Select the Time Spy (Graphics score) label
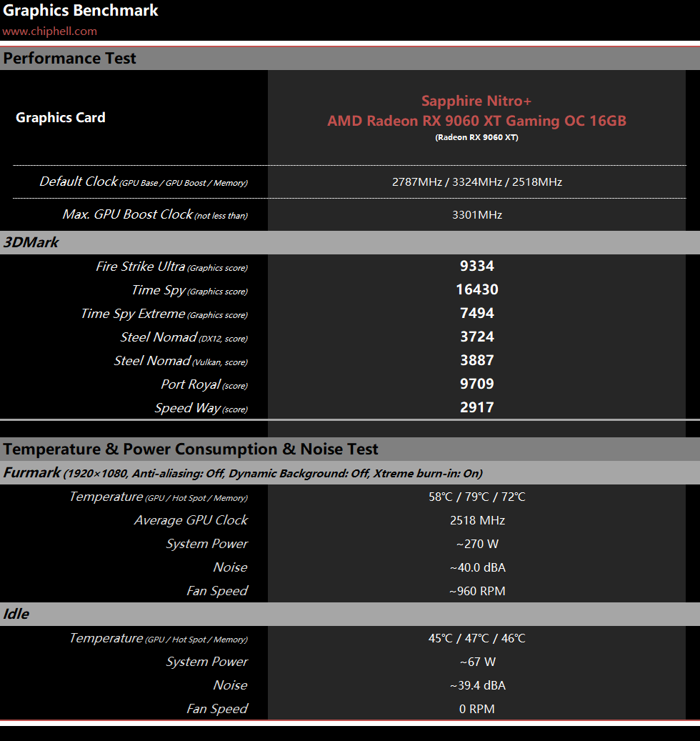Image resolution: width=700 pixels, height=741 pixels. 190,290
